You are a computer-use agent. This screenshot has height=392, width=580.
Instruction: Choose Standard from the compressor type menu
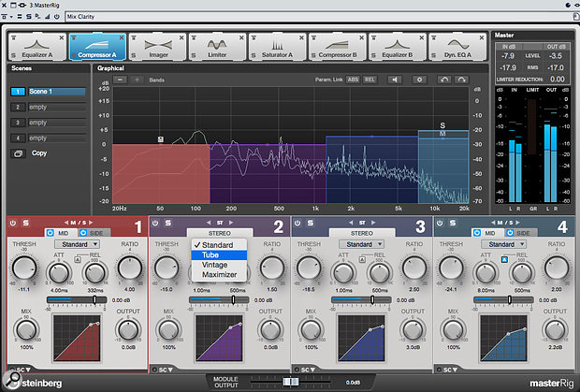[219, 245]
